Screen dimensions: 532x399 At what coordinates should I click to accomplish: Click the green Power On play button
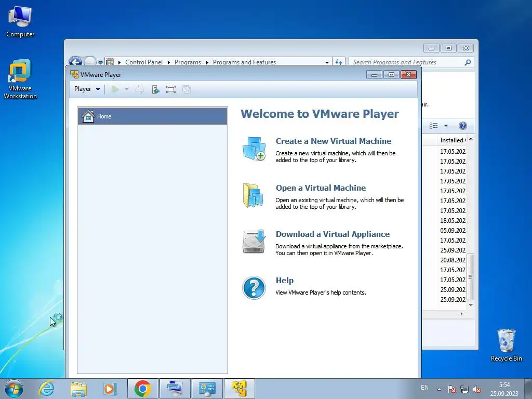point(115,89)
